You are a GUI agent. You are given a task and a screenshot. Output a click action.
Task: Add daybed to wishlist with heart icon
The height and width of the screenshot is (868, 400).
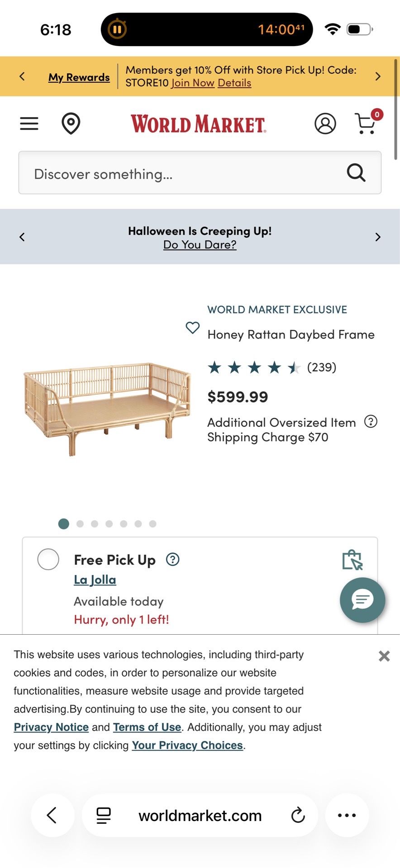tap(193, 327)
